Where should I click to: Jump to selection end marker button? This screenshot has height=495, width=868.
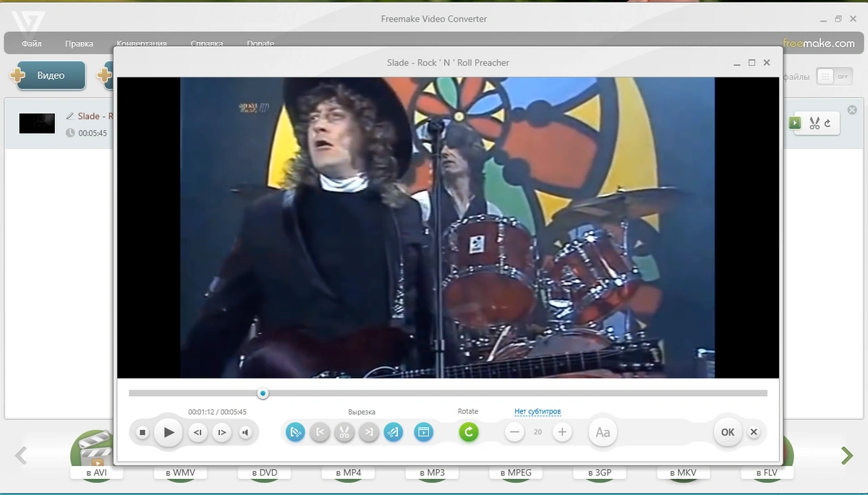tap(369, 433)
